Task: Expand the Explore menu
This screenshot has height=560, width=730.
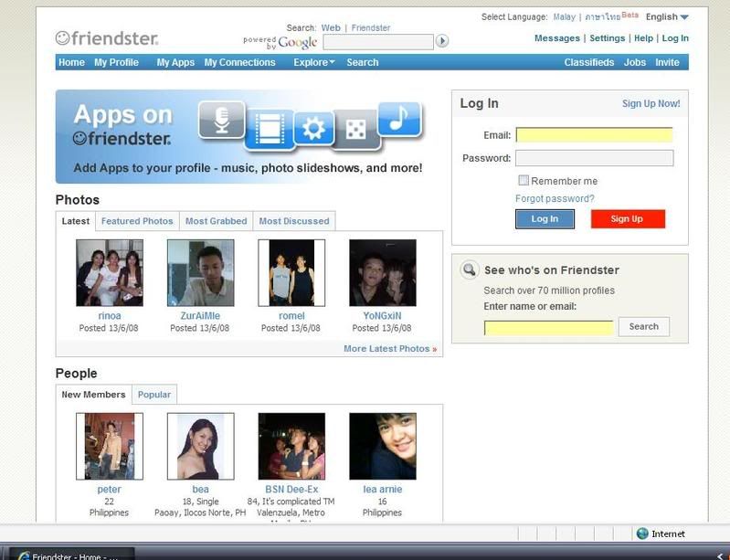Action: pyautogui.click(x=313, y=62)
